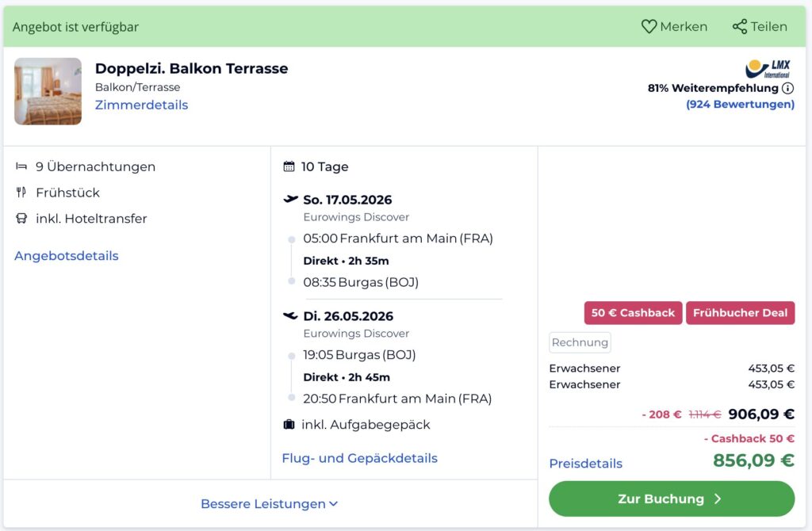
Task: Click the cutlery icon next to Frühstück
Action: pos(20,193)
